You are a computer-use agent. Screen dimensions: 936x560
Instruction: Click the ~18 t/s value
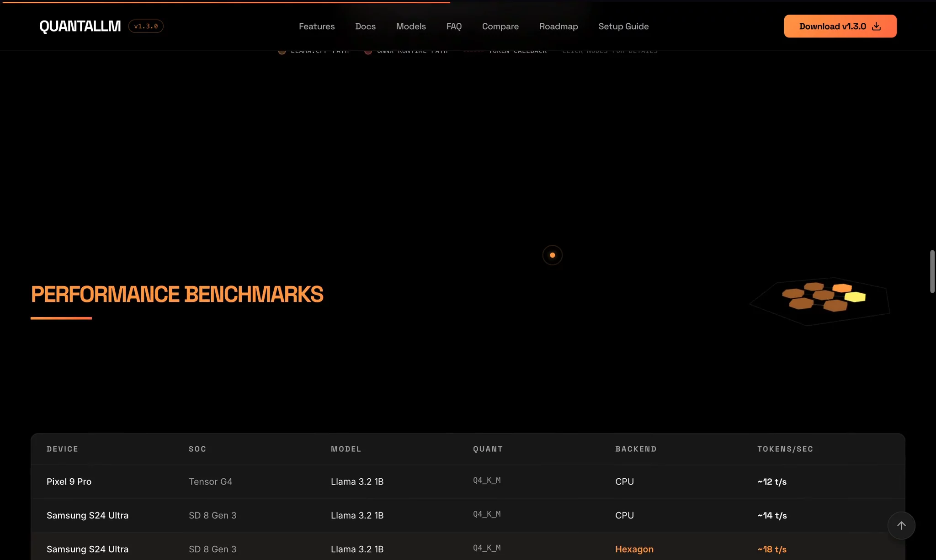point(772,549)
